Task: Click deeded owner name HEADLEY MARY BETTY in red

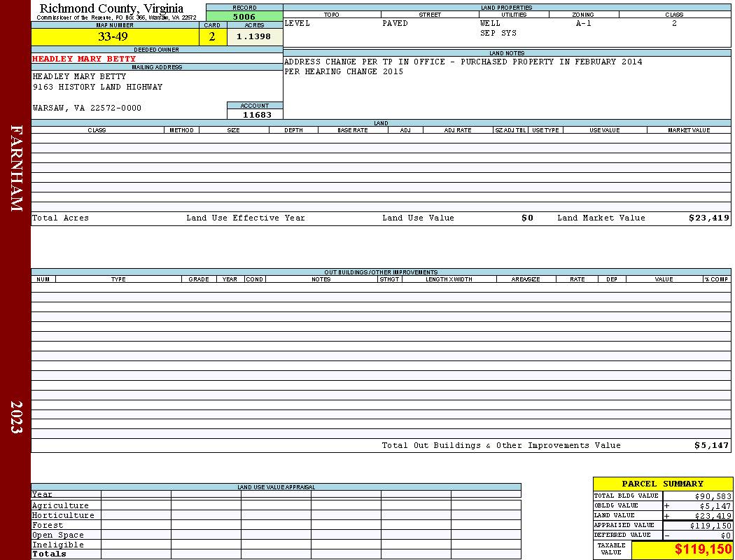Action: pyautogui.click(x=84, y=59)
